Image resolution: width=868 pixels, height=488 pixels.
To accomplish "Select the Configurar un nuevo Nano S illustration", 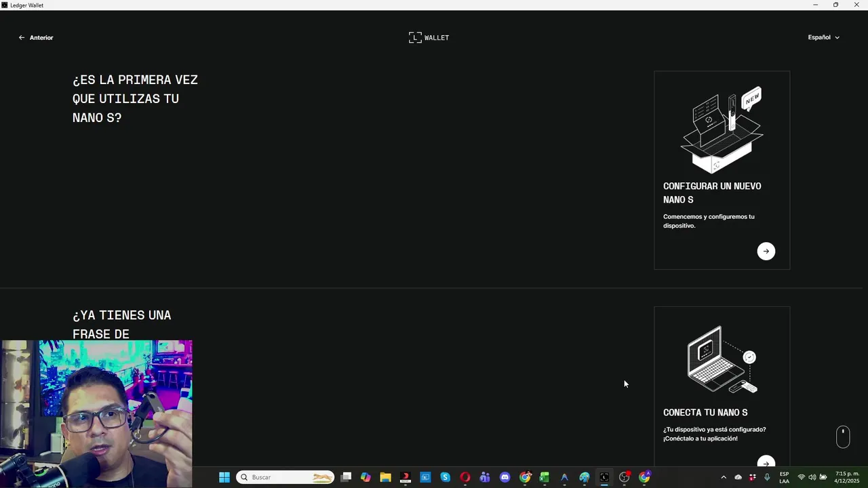I will coord(722,129).
